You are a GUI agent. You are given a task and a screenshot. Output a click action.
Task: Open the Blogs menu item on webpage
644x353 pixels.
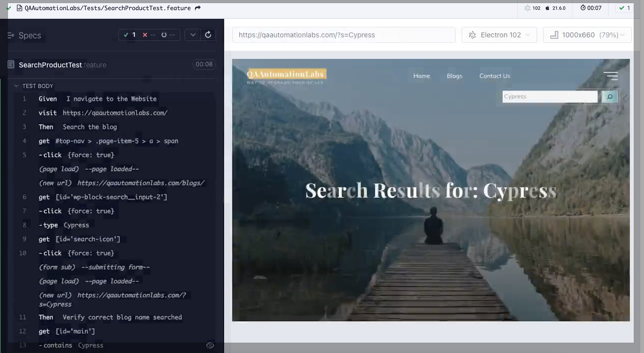pyautogui.click(x=454, y=76)
